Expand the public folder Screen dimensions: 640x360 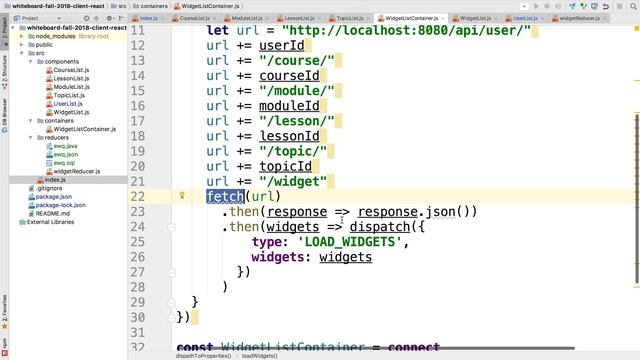pyautogui.click(x=22, y=45)
